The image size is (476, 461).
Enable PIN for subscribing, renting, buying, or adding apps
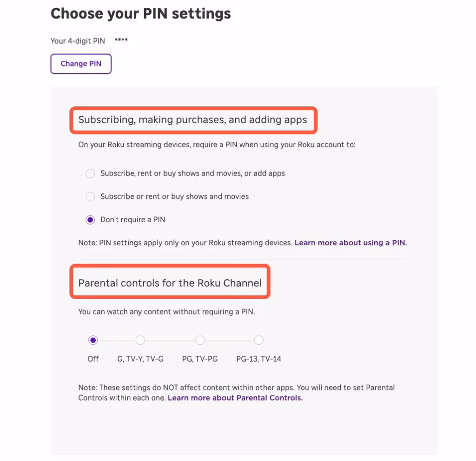click(x=90, y=173)
